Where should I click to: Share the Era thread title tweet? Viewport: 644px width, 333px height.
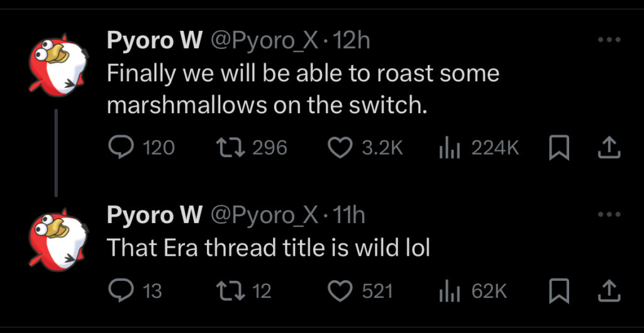(608, 291)
